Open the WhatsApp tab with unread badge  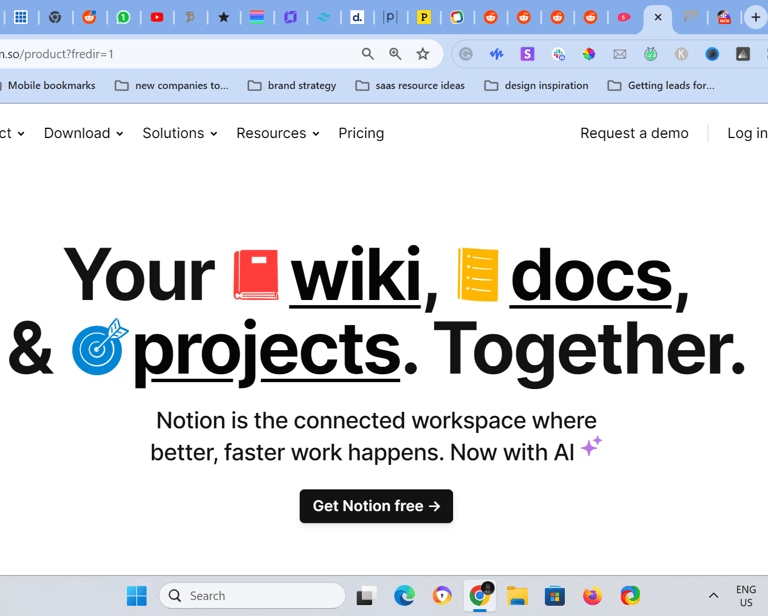[x=123, y=17]
